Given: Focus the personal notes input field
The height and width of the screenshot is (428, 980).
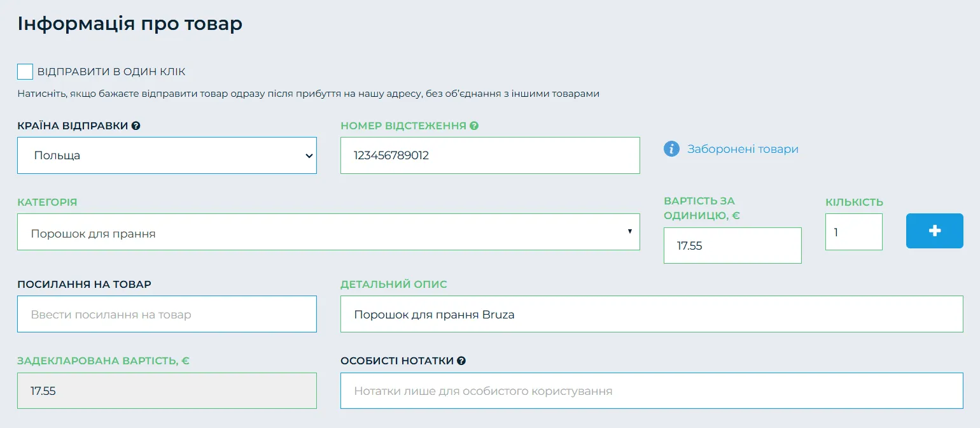Looking at the screenshot, I should [x=651, y=390].
